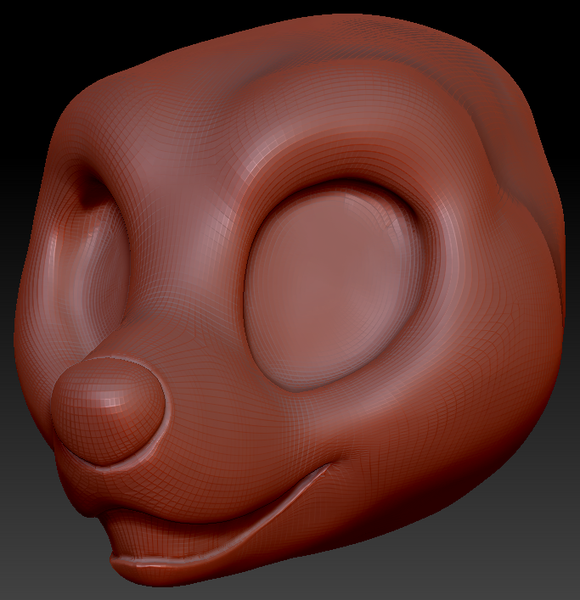Screen dimensions: 580x600
Task: Click the round nose of the sculpted head
Action: click(x=108, y=411)
